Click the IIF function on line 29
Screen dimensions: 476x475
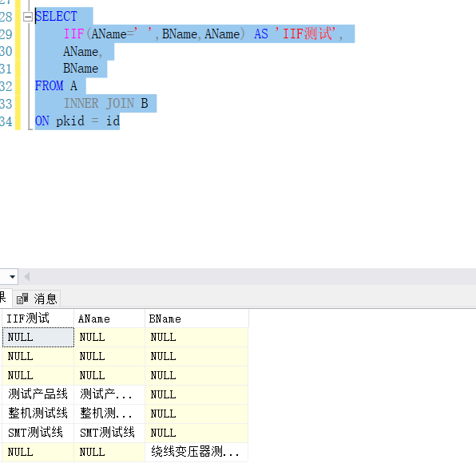tap(73, 34)
